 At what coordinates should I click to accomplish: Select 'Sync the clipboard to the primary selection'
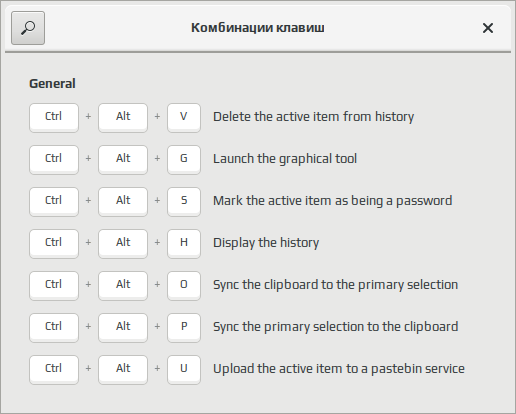335,285
